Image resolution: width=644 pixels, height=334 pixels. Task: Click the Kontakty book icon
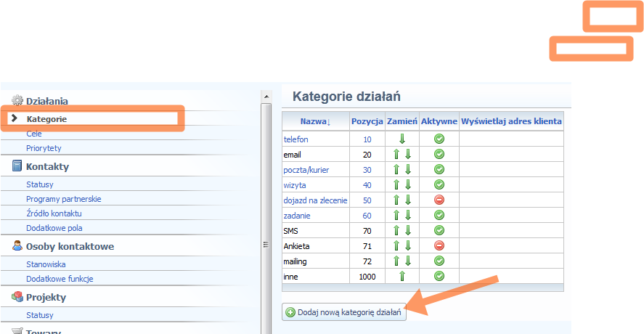pyautogui.click(x=17, y=166)
